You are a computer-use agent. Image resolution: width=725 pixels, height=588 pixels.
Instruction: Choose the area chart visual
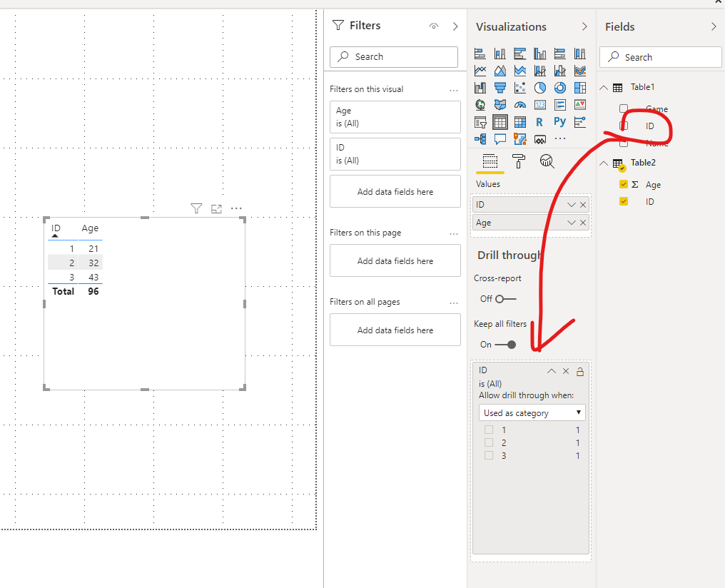click(x=500, y=71)
